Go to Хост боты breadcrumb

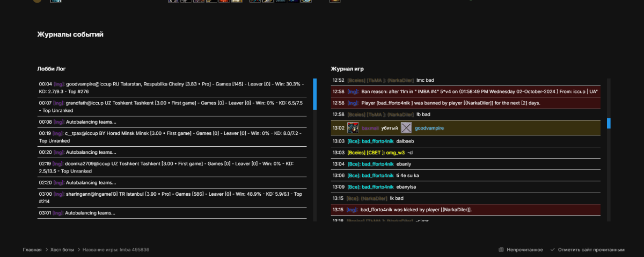63,250
